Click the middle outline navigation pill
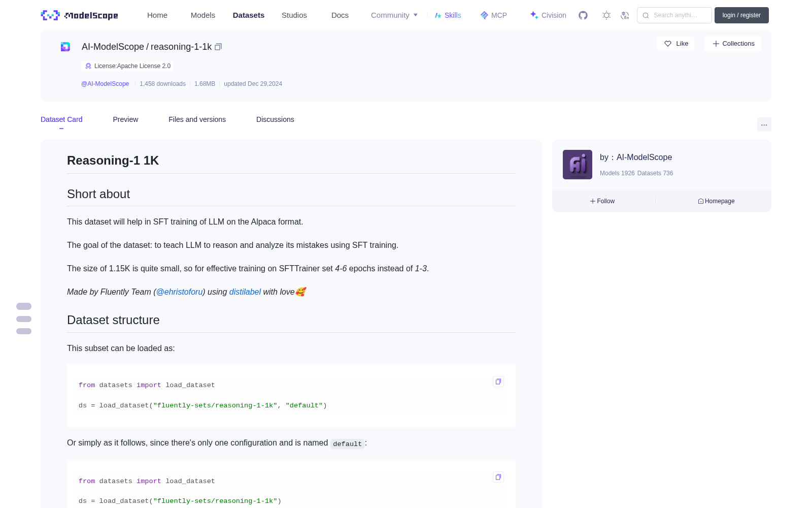Image resolution: width=812 pixels, height=508 pixels. (x=24, y=319)
